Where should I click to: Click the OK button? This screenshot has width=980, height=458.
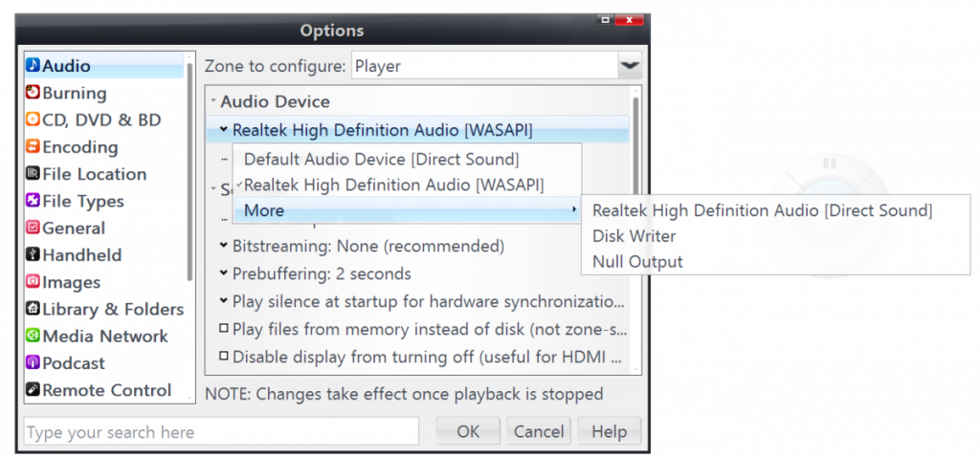coord(468,431)
